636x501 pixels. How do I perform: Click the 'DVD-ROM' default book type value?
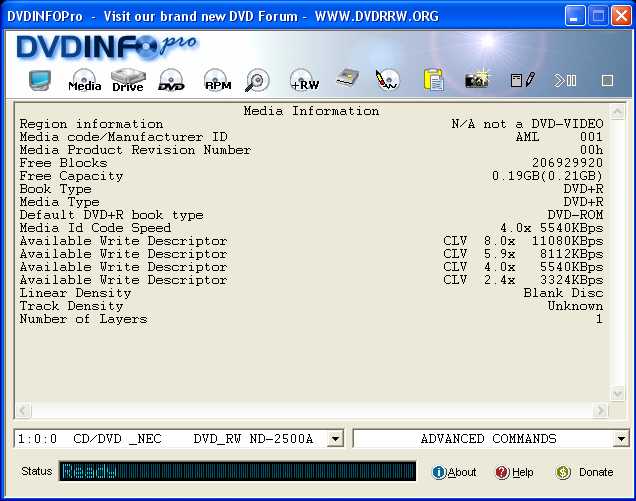click(576, 215)
